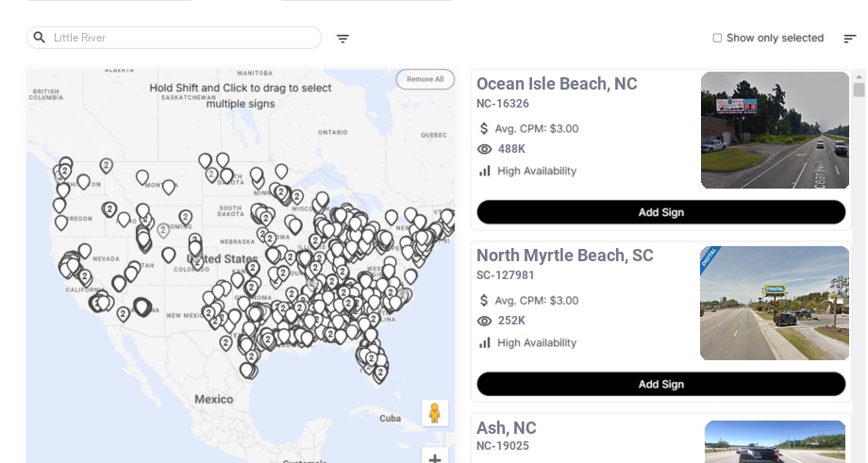
Task: Click the Remove All button on map
Action: point(425,79)
